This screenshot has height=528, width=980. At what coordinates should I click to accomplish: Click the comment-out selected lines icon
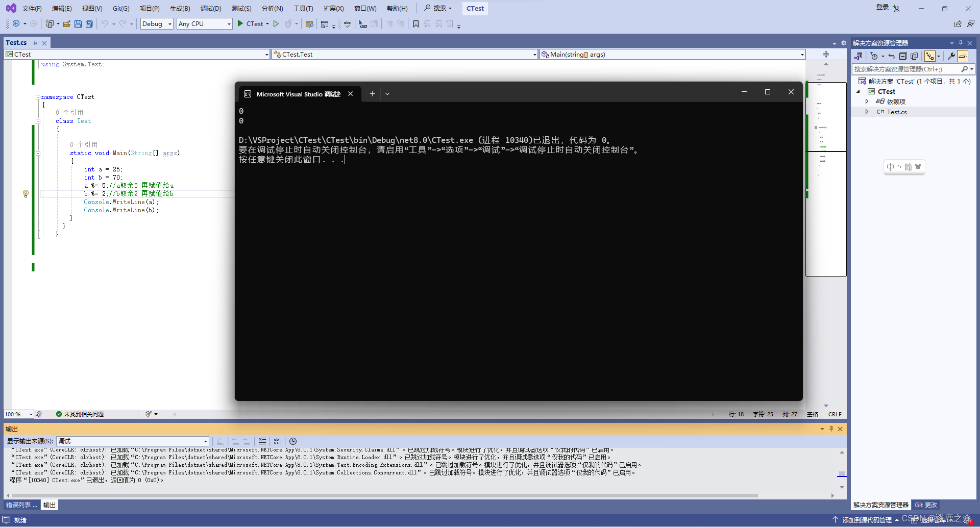[389, 24]
